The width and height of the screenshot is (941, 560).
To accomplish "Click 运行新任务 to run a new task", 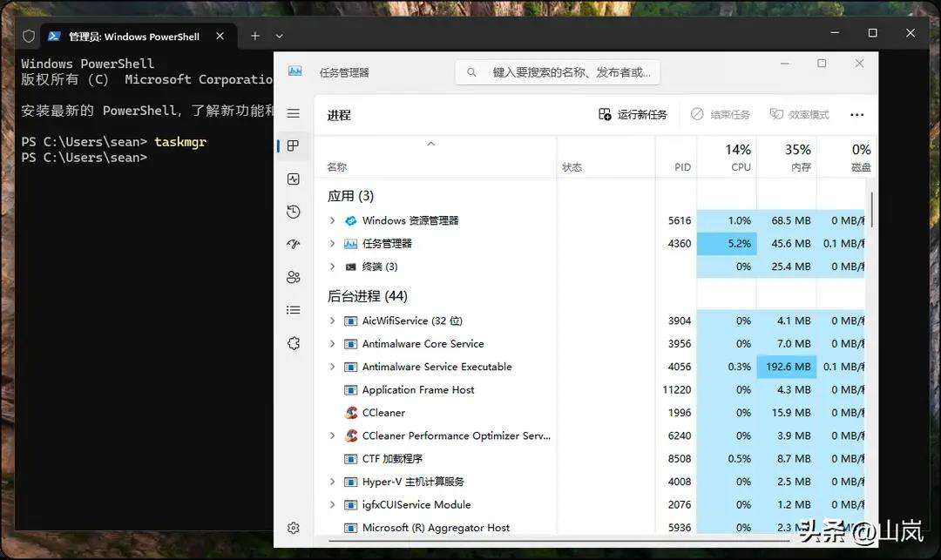I will pos(633,115).
